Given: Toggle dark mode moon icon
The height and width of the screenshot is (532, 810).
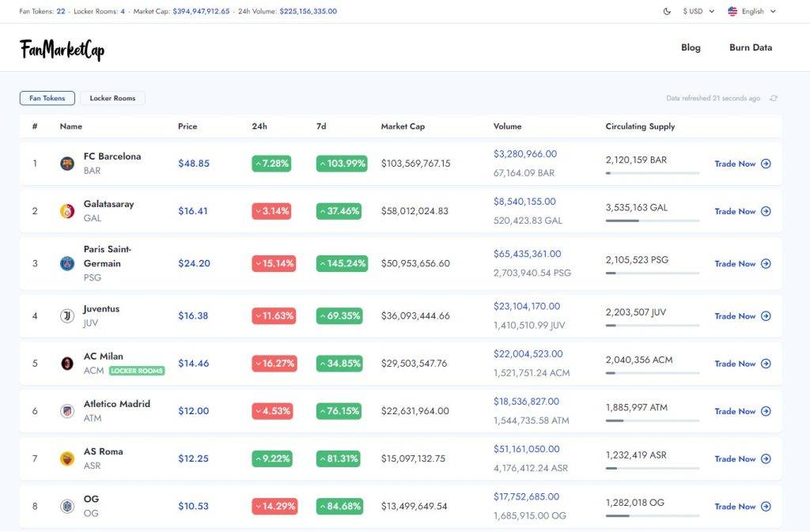Looking at the screenshot, I should 667,11.
